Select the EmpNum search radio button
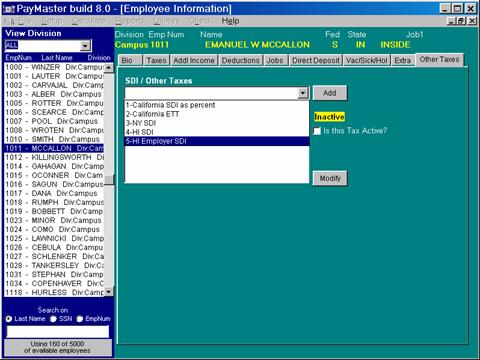The image size is (480, 360). coord(80,319)
